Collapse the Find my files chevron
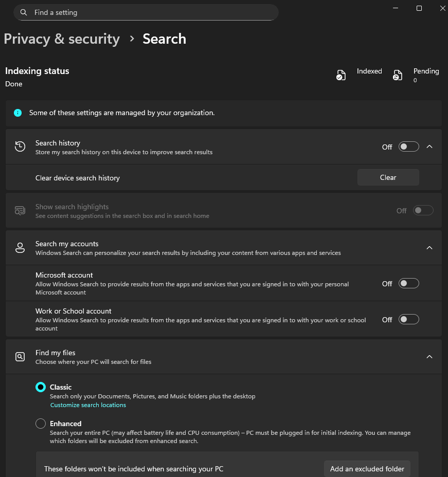 point(429,357)
